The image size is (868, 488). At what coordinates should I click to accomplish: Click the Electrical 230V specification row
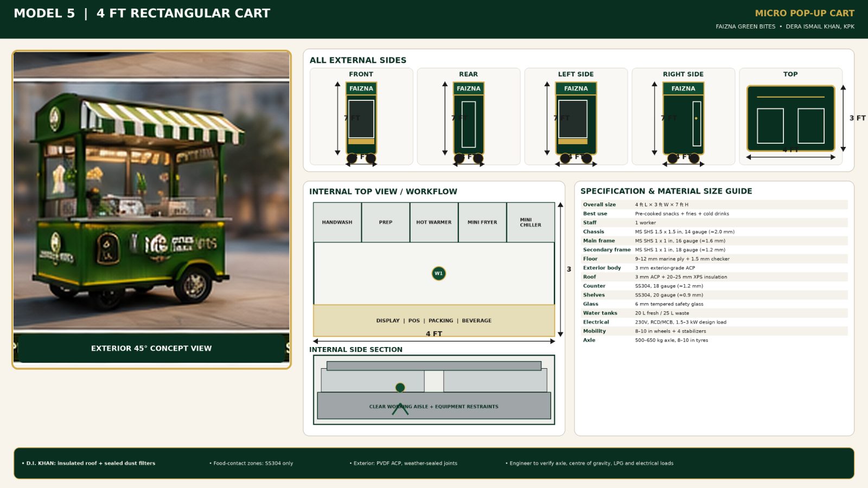714,322
